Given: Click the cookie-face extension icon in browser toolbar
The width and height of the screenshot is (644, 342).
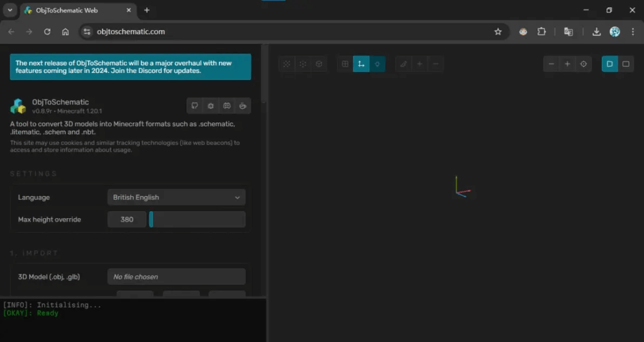Looking at the screenshot, I should tap(523, 31).
